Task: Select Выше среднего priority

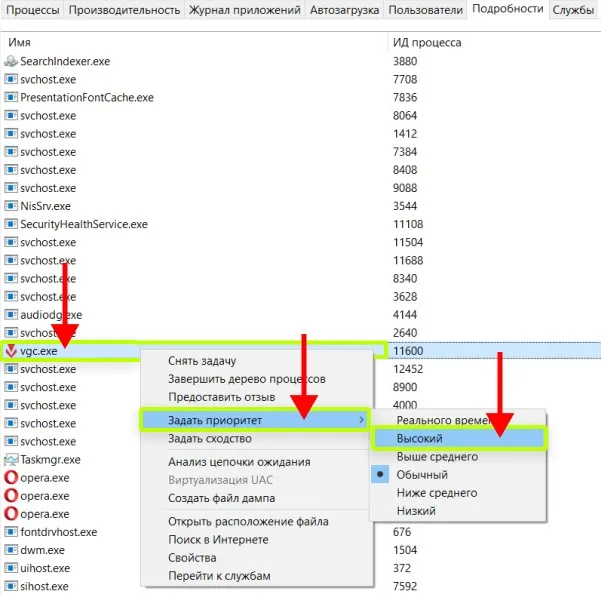Action: pyautogui.click(x=458, y=456)
